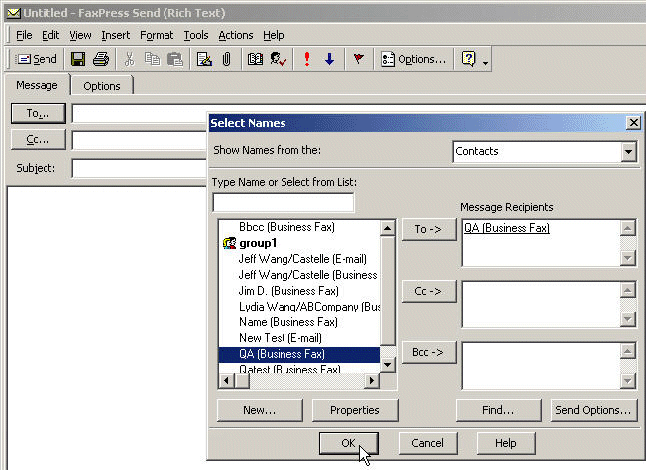This screenshot has height=470, width=646.
Task: Switch to the Options tab
Action: click(x=102, y=86)
